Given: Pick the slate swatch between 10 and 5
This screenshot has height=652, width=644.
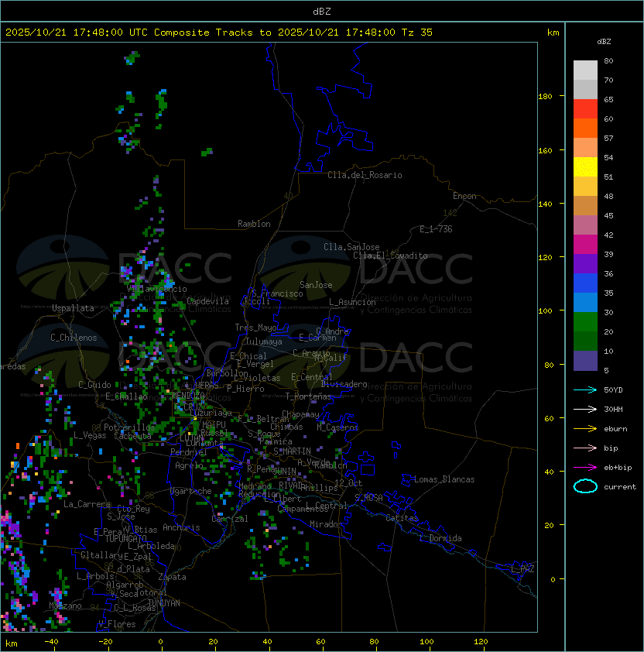Looking at the screenshot, I should [585, 361].
